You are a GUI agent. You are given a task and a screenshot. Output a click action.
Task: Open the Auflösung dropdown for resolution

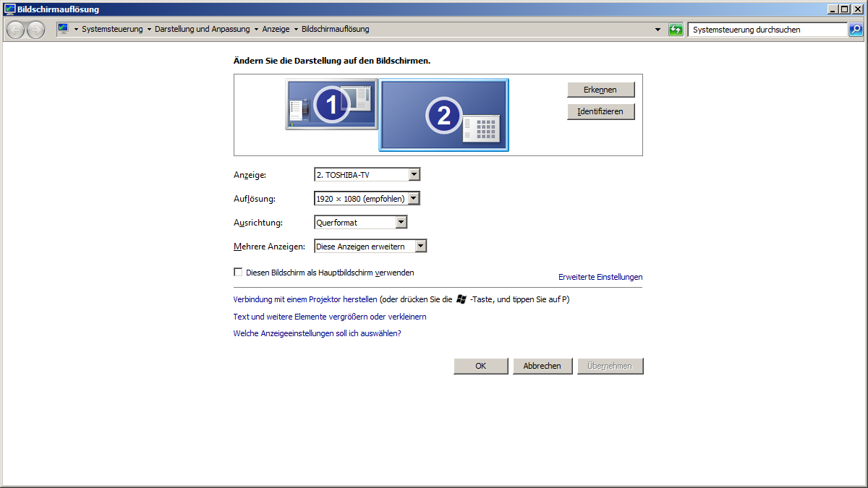coord(367,199)
